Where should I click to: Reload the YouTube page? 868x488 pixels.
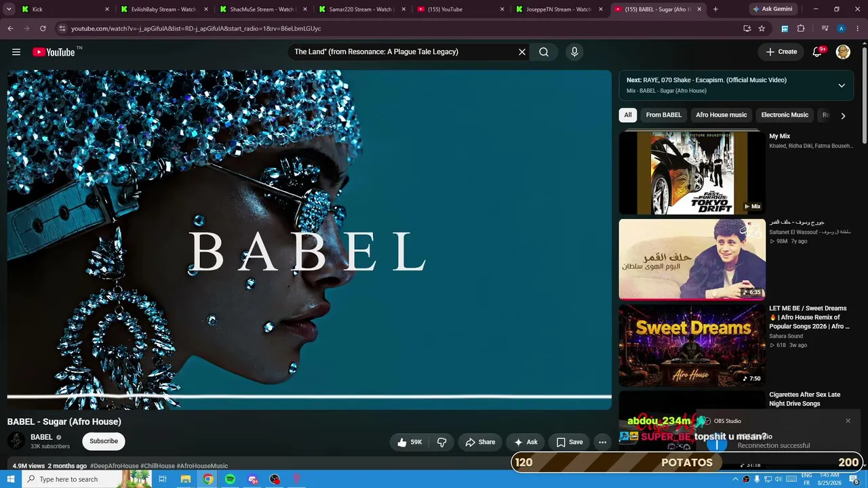click(x=43, y=28)
